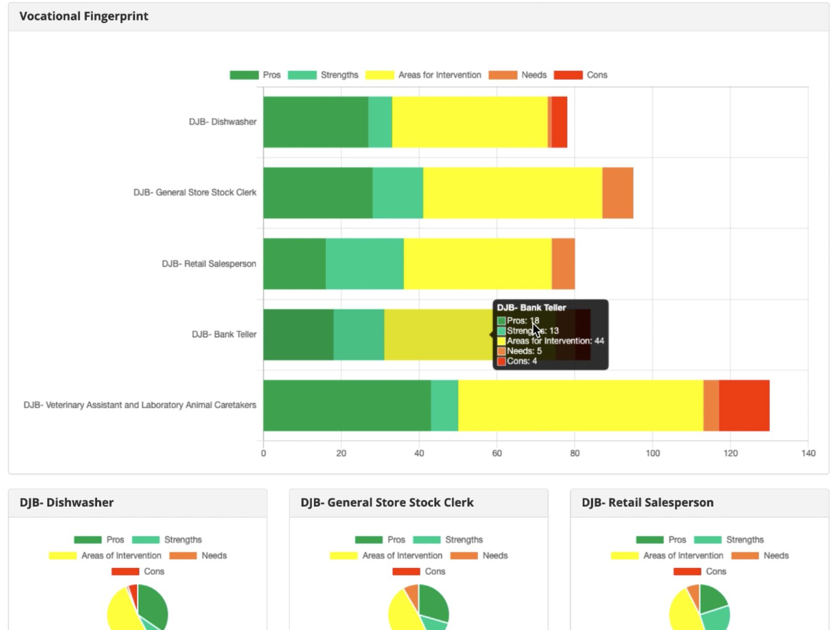The image size is (840, 630).
Task: Select the DJB- Bank Teller axis label
Action: 225,334
